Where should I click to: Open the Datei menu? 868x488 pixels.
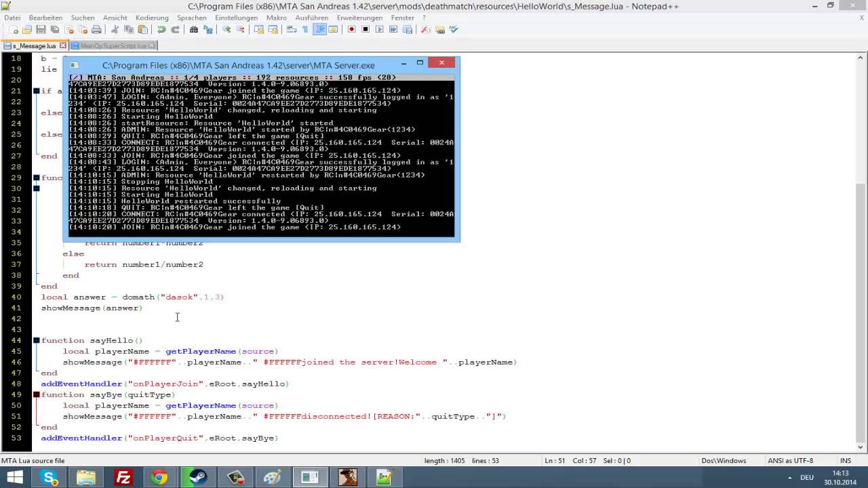pos(12,18)
